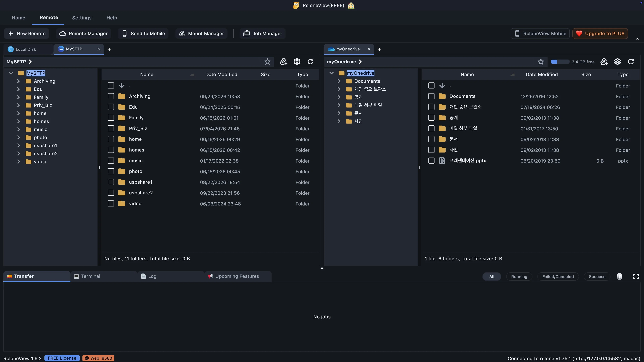
Task: Close the MySFTP tab
Action: click(x=98, y=49)
